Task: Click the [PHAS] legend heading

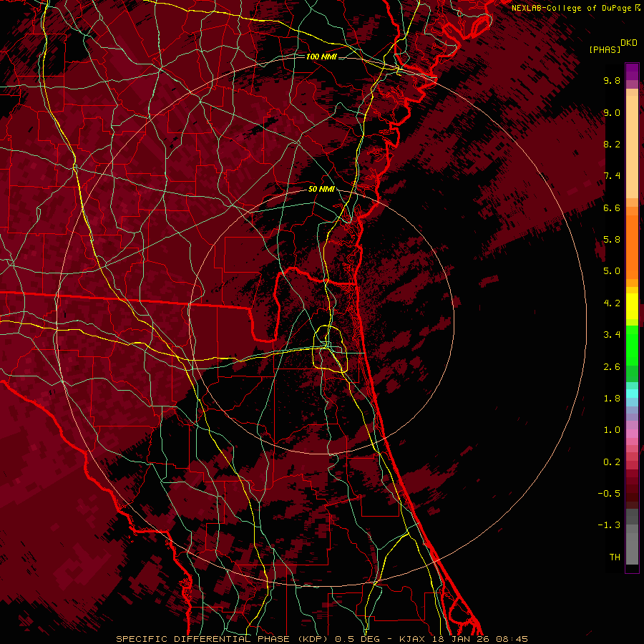Action: point(605,49)
